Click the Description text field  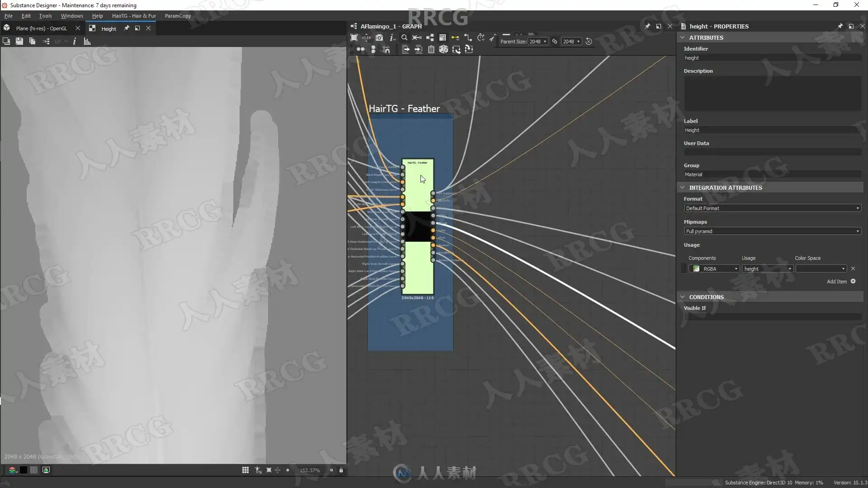(x=772, y=94)
